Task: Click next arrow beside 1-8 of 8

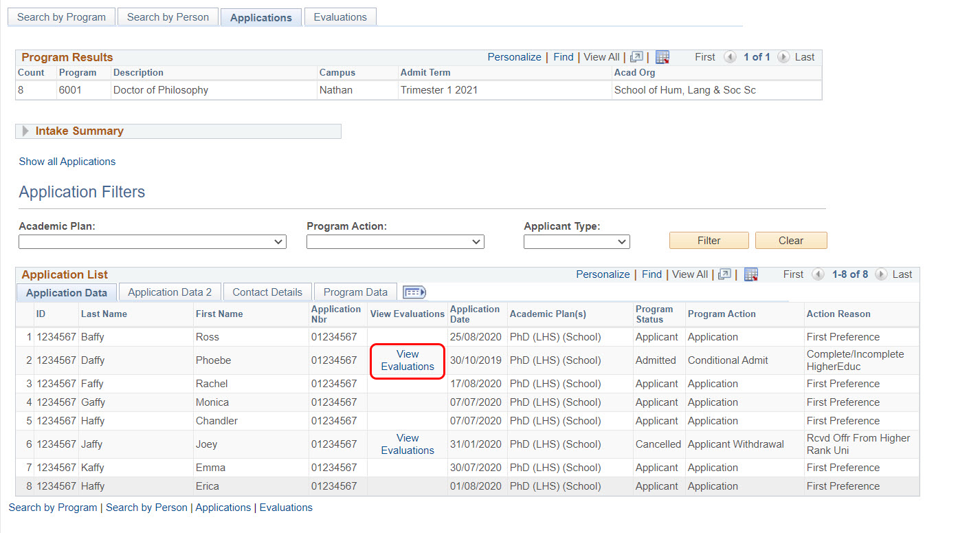Action: (x=880, y=274)
